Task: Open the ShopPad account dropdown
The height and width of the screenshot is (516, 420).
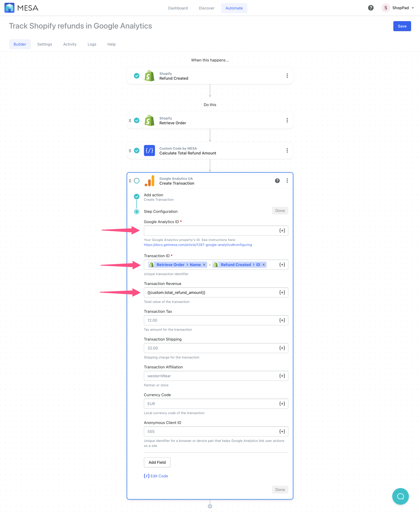Action: click(x=398, y=8)
